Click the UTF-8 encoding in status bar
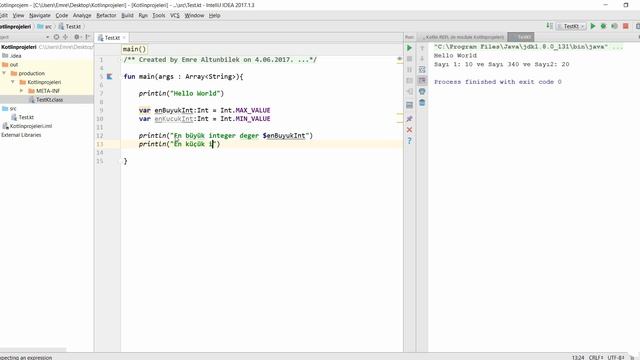The height and width of the screenshot is (360, 640). pyautogui.click(x=616, y=357)
